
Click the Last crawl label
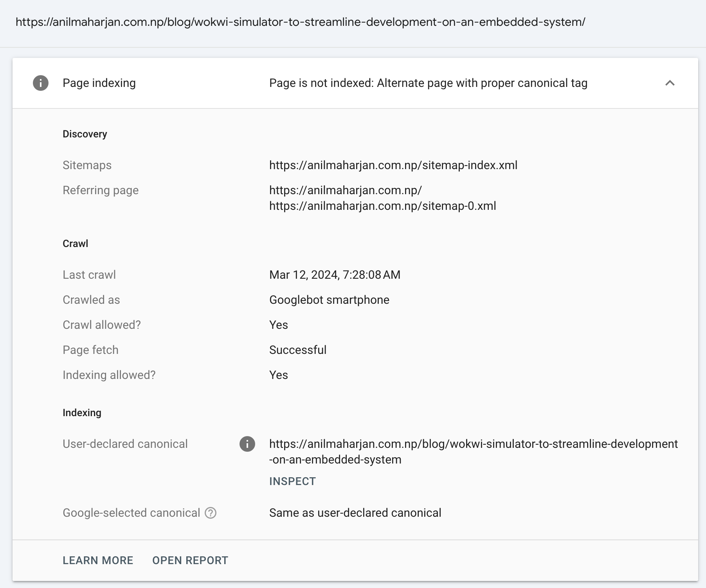(89, 275)
